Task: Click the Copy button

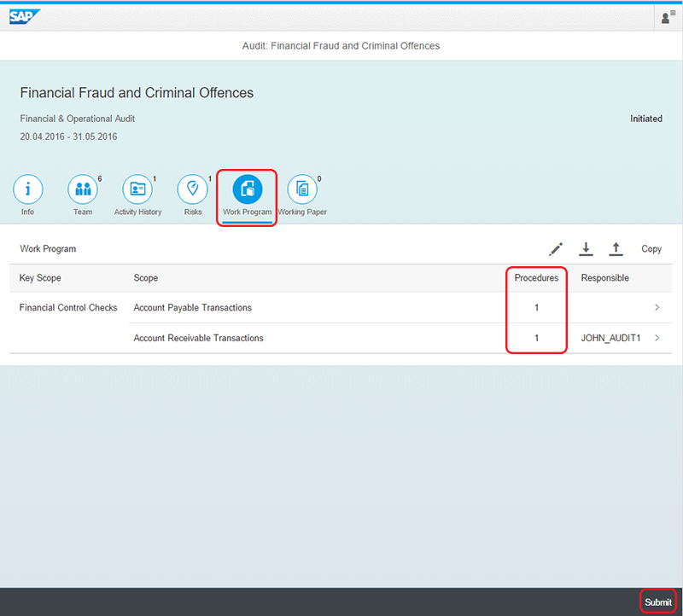Action: 651,249
